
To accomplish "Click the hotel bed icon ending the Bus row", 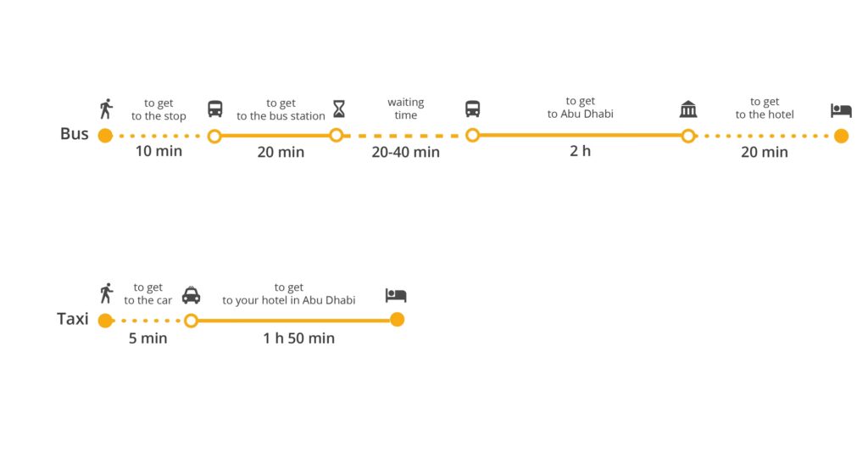I will click(841, 110).
